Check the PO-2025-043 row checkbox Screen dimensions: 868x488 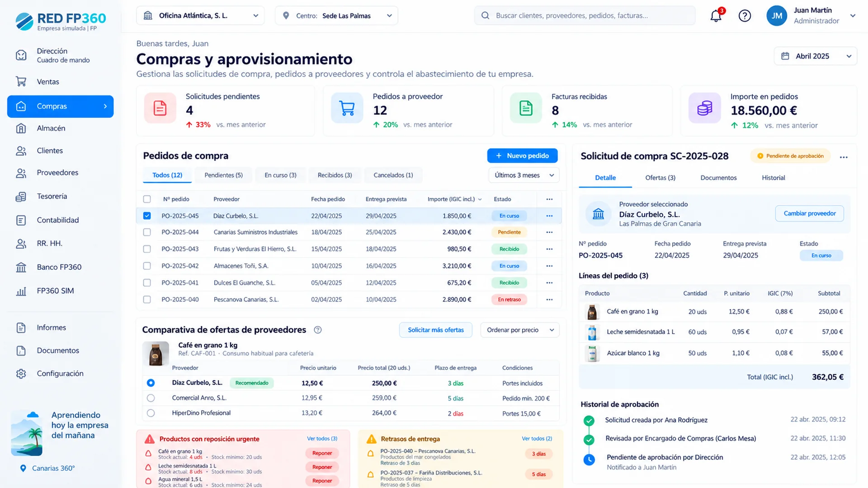pos(147,249)
